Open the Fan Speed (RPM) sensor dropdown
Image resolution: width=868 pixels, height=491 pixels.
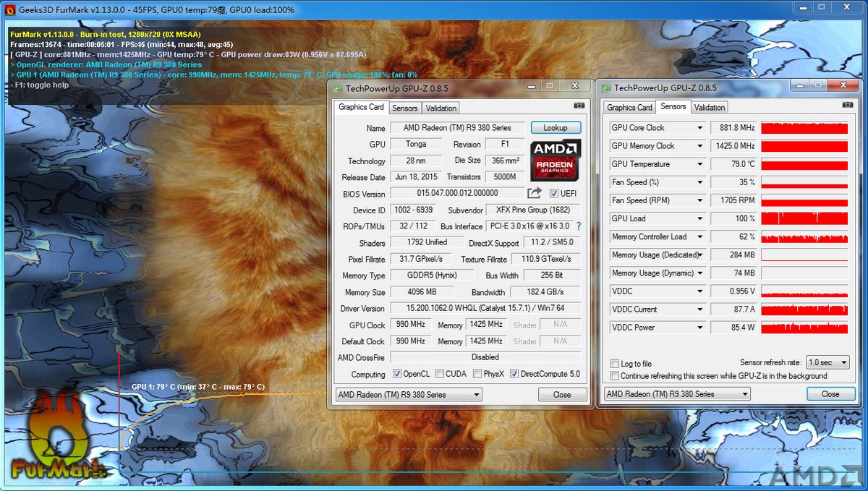(x=699, y=200)
